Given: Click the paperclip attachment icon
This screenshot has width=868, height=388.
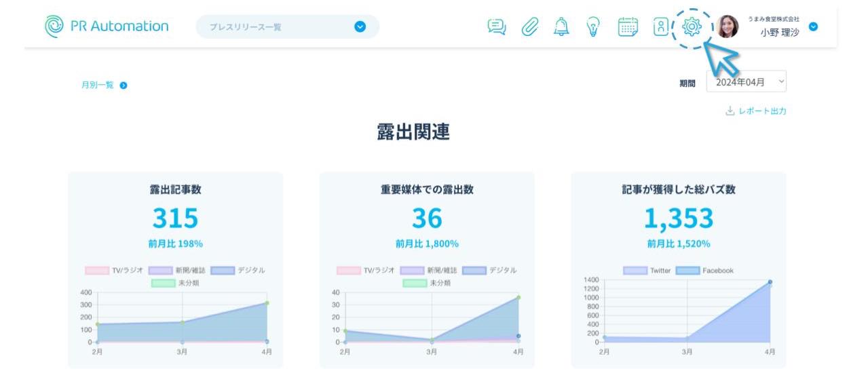Looking at the screenshot, I should pos(529,26).
